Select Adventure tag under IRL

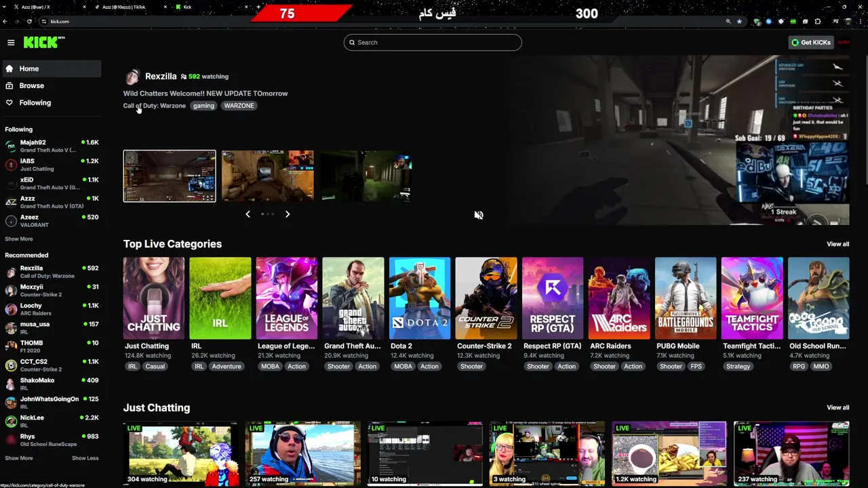[226, 367]
